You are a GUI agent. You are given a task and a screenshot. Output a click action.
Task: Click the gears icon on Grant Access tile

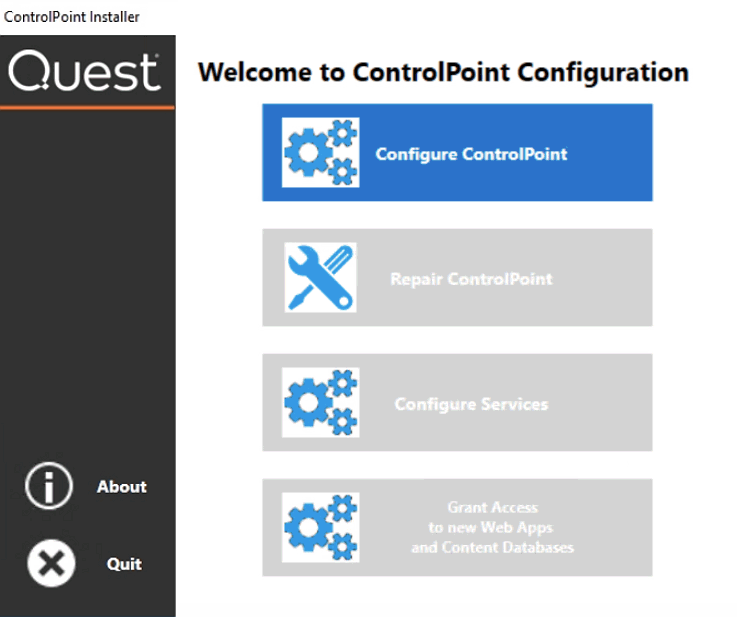pos(320,527)
